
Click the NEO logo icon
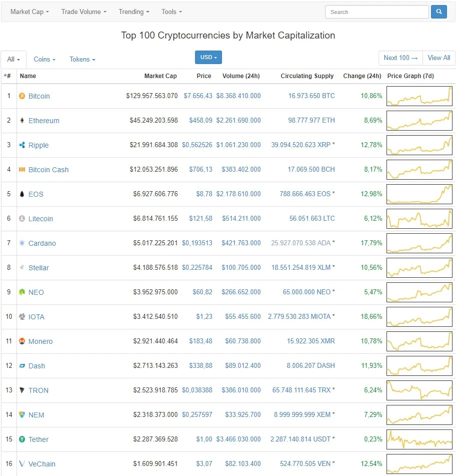(22, 292)
